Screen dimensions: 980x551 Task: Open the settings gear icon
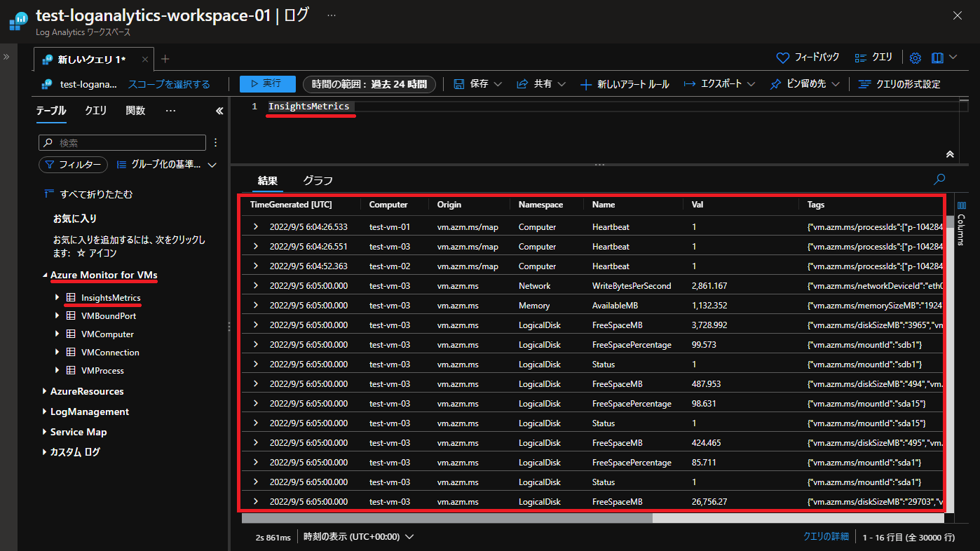pyautogui.click(x=916, y=57)
